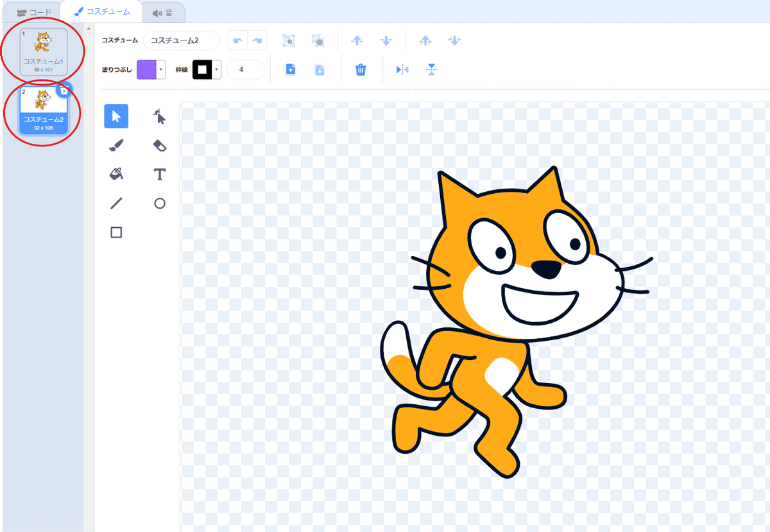This screenshot has height=532, width=770.
Task: Pick the Line tool
Action: point(116,203)
